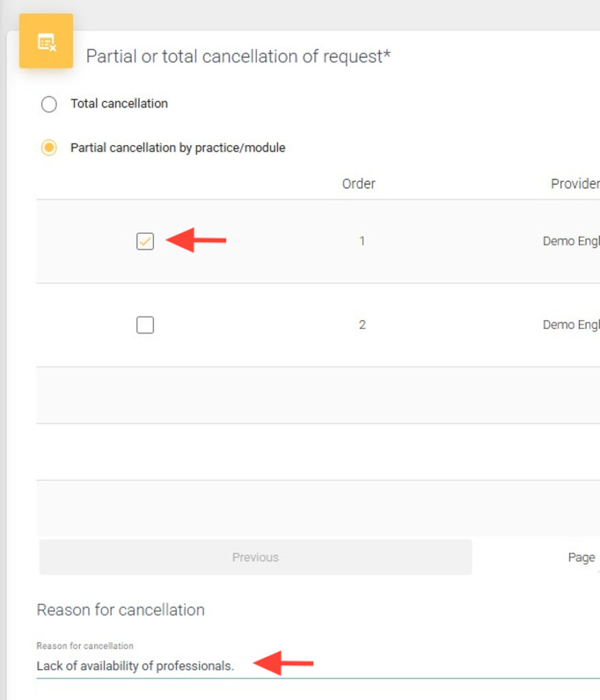600x700 pixels.
Task: Click the red arrow beside the reason text
Action: point(283,663)
